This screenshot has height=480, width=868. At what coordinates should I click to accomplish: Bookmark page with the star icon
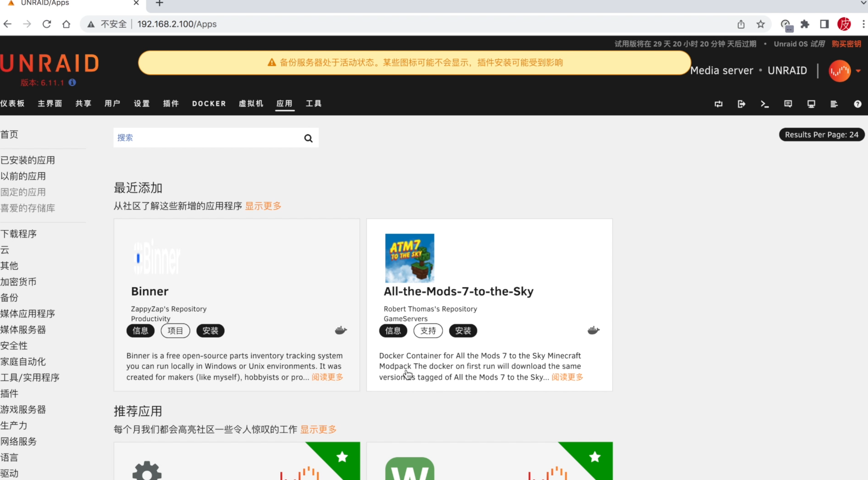tap(760, 24)
